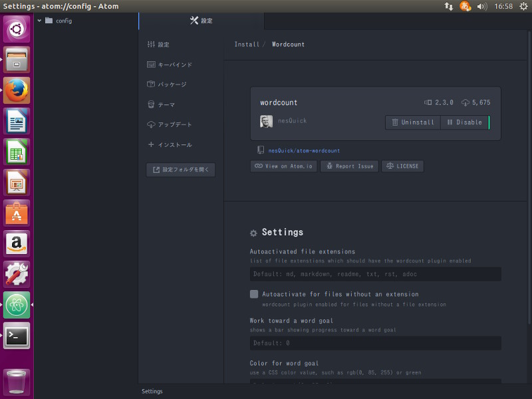The width and height of the screenshot is (532, 399).
Task: Uninstall the wordcount package
Action: (413, 122)
